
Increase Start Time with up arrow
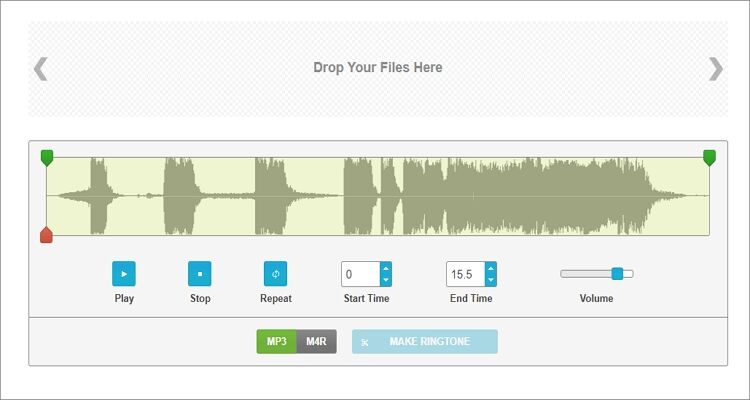click(386, 268)
